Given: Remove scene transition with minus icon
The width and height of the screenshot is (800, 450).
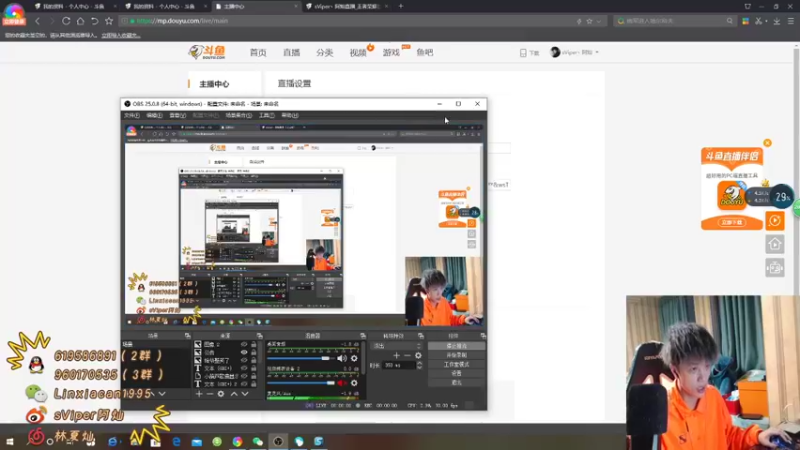Looking at the screenshot, I should click(x=407, y=355).
